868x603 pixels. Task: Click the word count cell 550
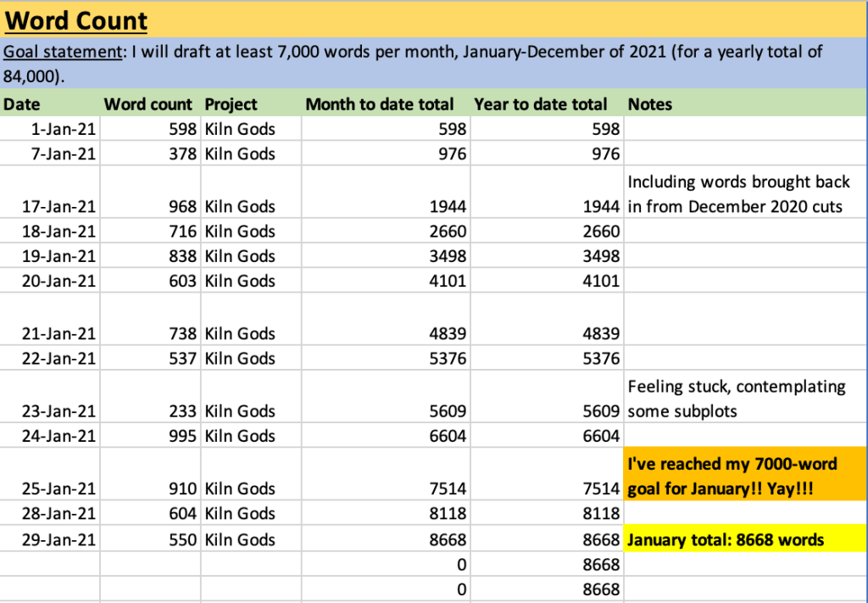click(150, 539)
